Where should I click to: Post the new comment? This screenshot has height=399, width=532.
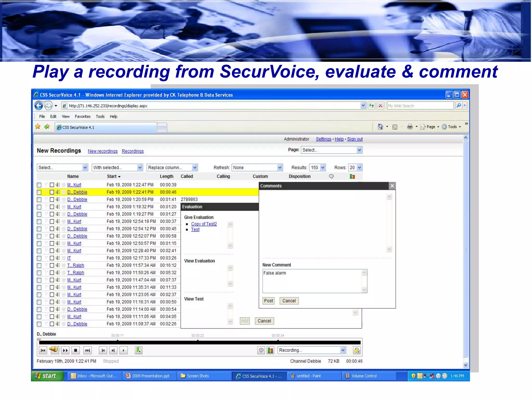point(268,301)
